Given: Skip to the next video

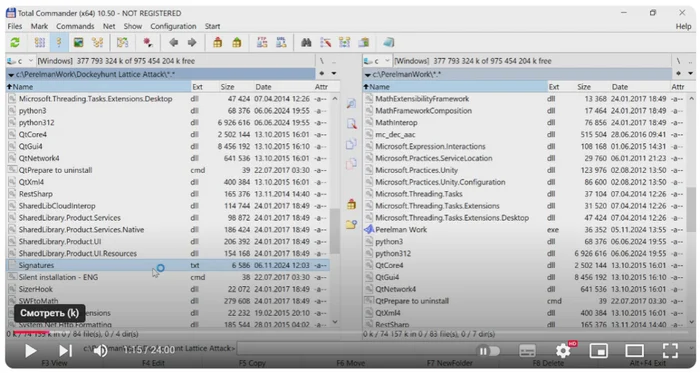Looking at the screenshot, I should click(65, 351).
